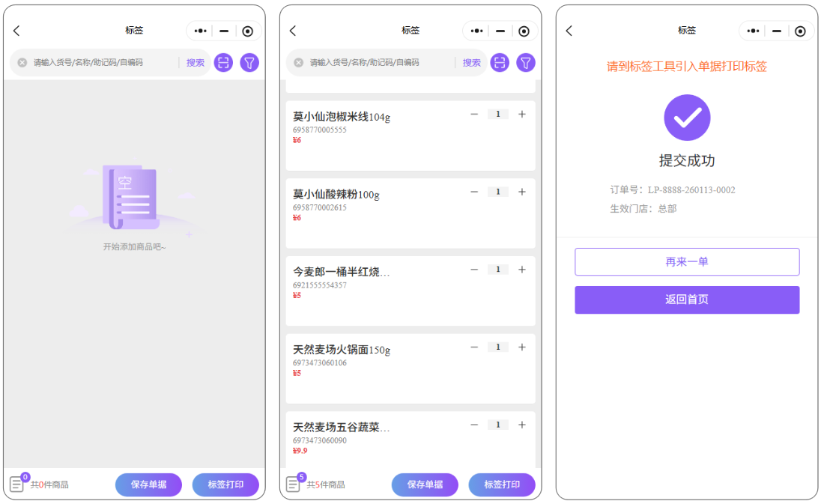This screenshot has width=821, height=504.
Task: Click the 共5件商品 summary text
Action: (326, 485)
